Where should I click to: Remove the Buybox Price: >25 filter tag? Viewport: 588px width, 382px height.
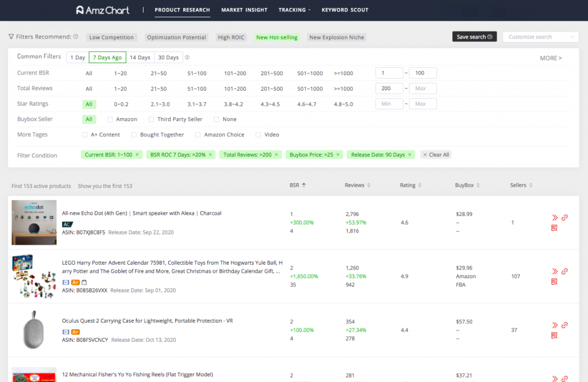(338, 155)
